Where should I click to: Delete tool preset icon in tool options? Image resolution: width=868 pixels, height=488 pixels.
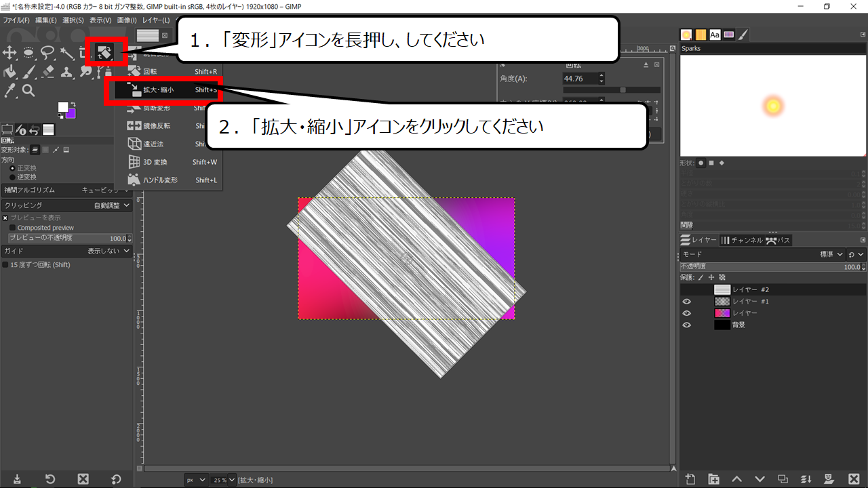point(83,479)
